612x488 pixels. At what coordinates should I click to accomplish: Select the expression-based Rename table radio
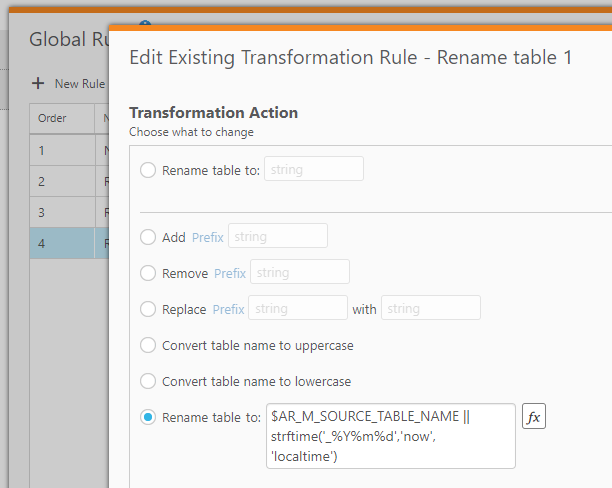tap(148, 417)
